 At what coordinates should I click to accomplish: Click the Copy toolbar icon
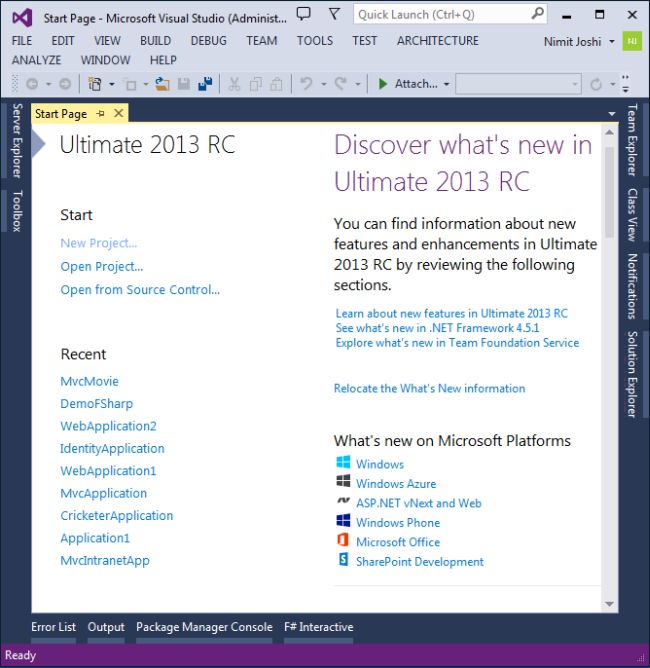pos(256,84)
